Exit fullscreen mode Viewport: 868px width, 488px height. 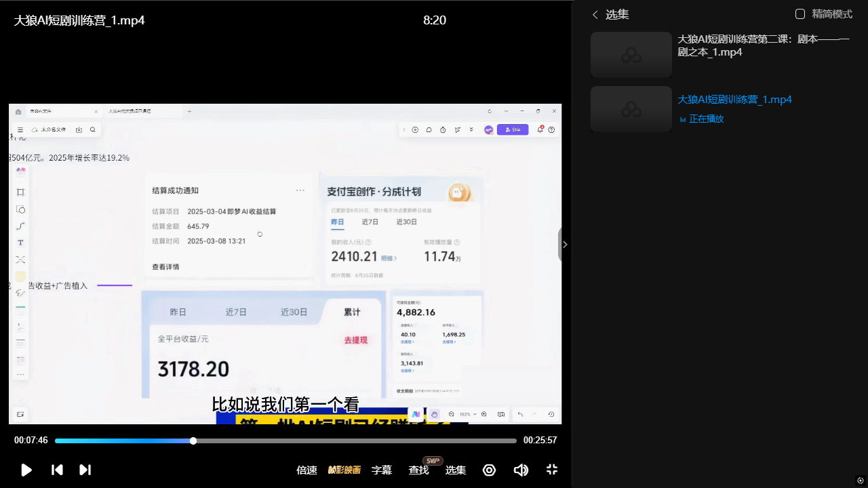coord(552,470)
